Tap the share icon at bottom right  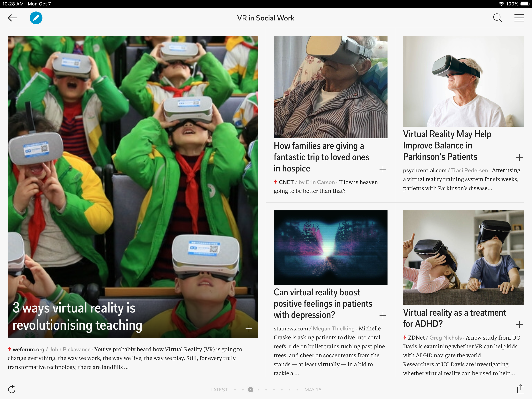[x=521, y=389]
